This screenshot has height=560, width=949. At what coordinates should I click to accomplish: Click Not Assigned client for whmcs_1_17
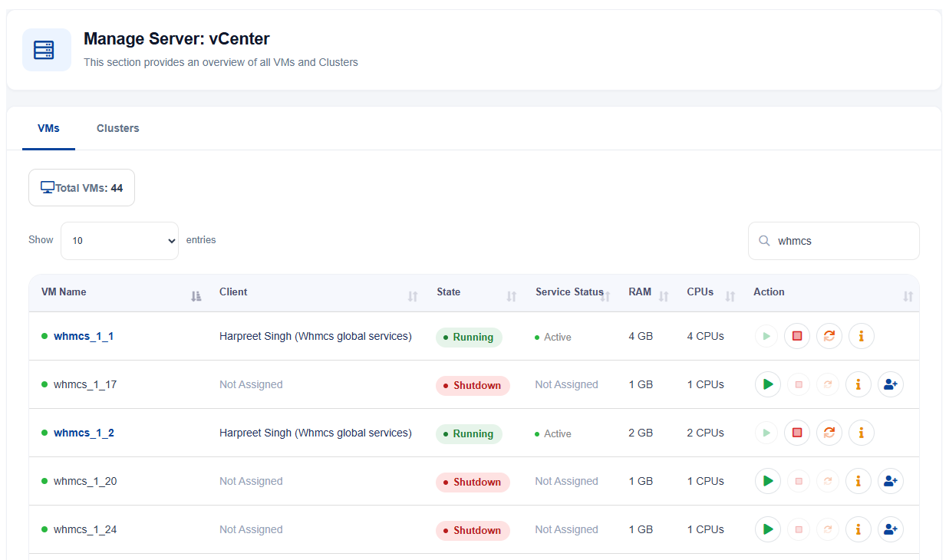pyautogui.click(x=251, y=384)
